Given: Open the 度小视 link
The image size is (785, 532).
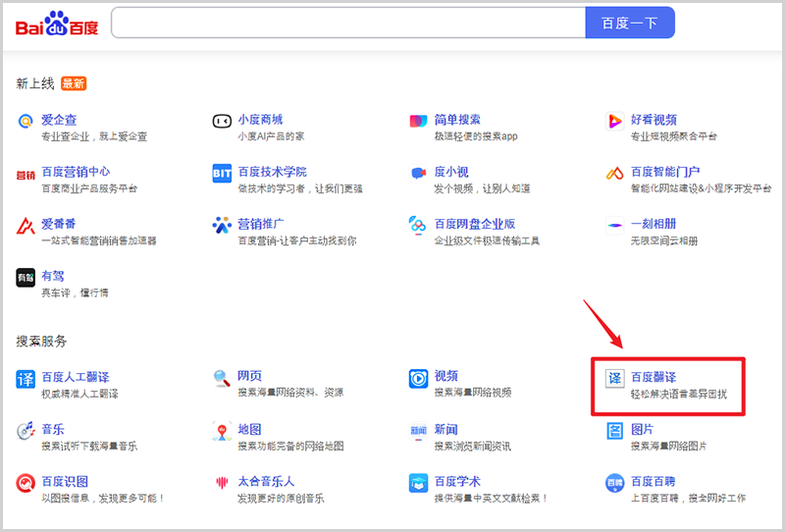Looking at the screenshot, I should (451, 172).
